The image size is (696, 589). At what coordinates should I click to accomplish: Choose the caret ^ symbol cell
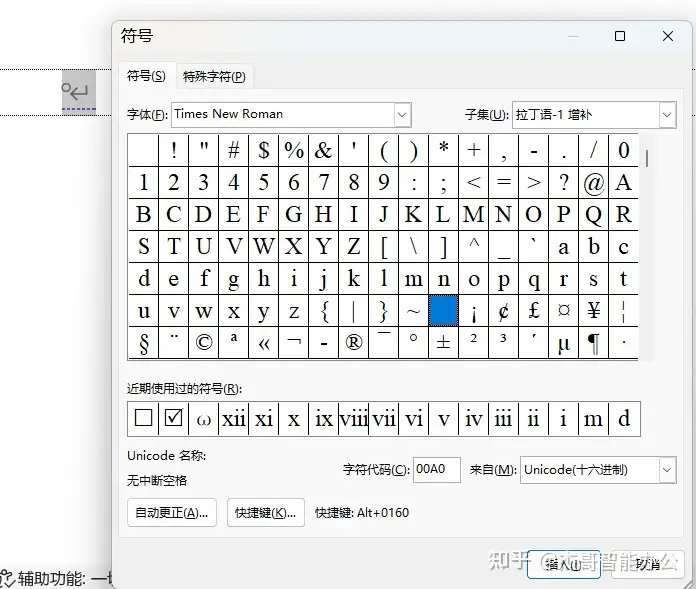coord(474,246)
